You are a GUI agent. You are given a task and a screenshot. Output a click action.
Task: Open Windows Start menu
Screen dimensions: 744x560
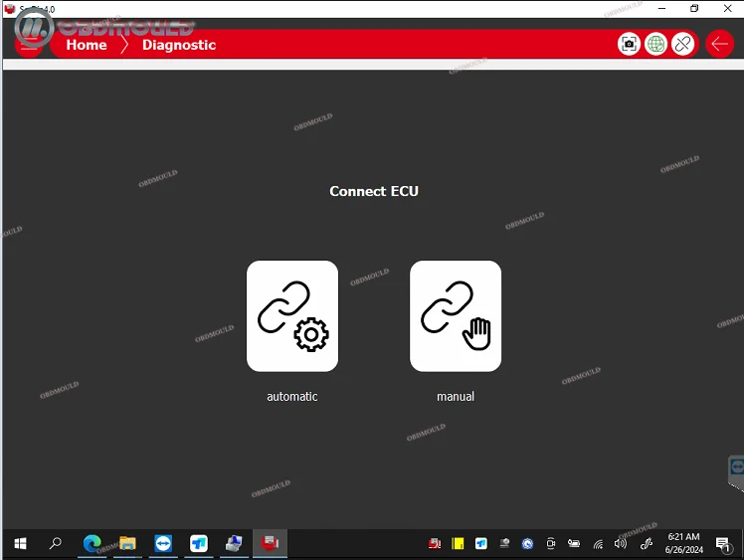[x=20, y=543]
